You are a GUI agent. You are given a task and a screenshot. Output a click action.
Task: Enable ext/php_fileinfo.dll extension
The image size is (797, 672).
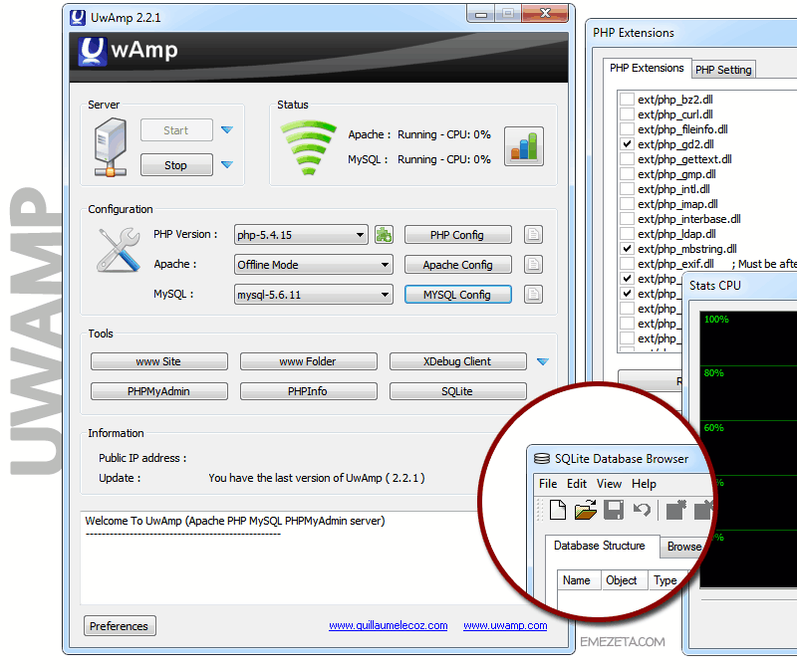(628, 129)
